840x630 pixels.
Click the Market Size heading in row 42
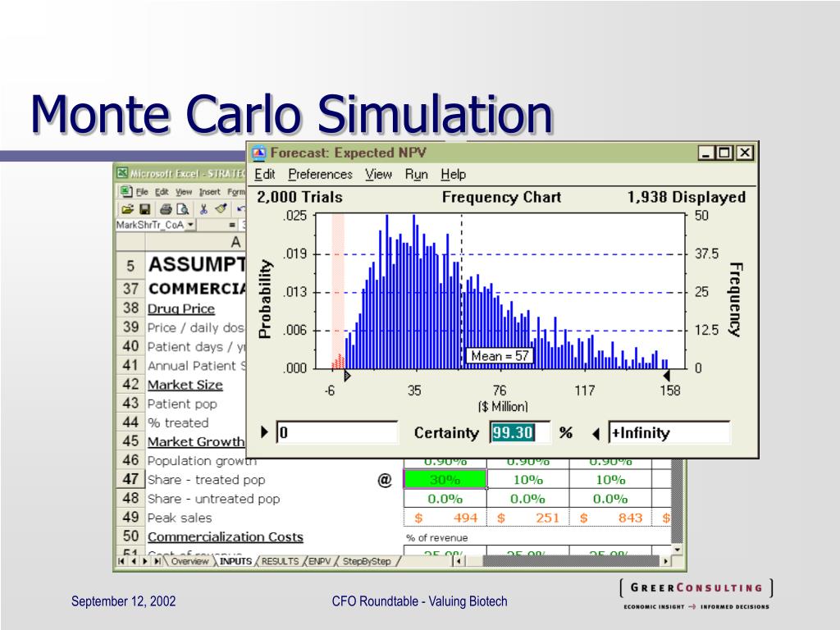tap(185, 385)
